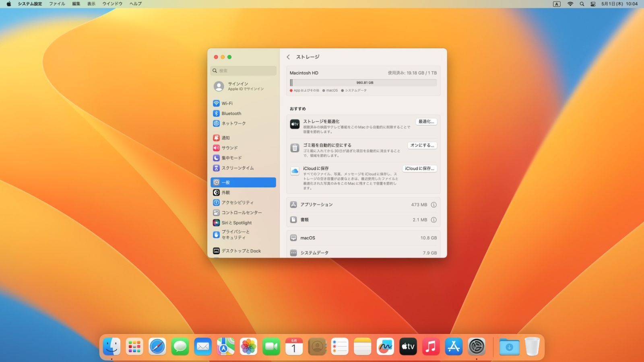This screenshot has height=362, width=644.
Task: Select the 書類 storage row
Action: point(363,220)
